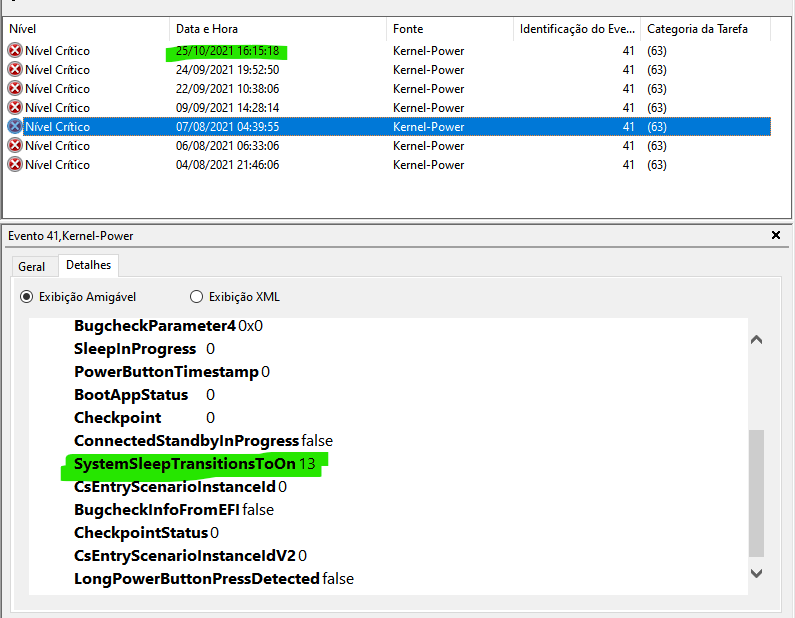Click Nível Crítico label in 24/09/2021 row
This screenshot has width=795, height=618.
pyautogui.click(x=57, y=69)
